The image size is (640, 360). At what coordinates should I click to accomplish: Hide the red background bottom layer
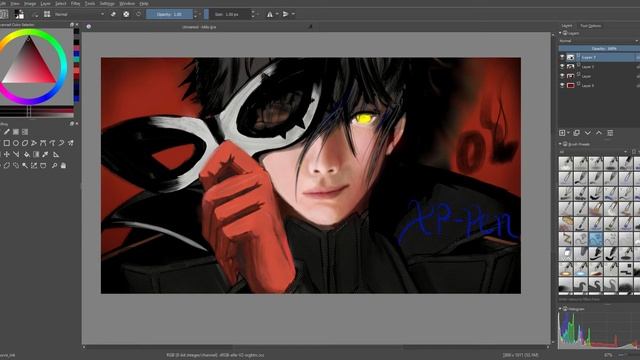pyautogui.click(x=562, y=85)
